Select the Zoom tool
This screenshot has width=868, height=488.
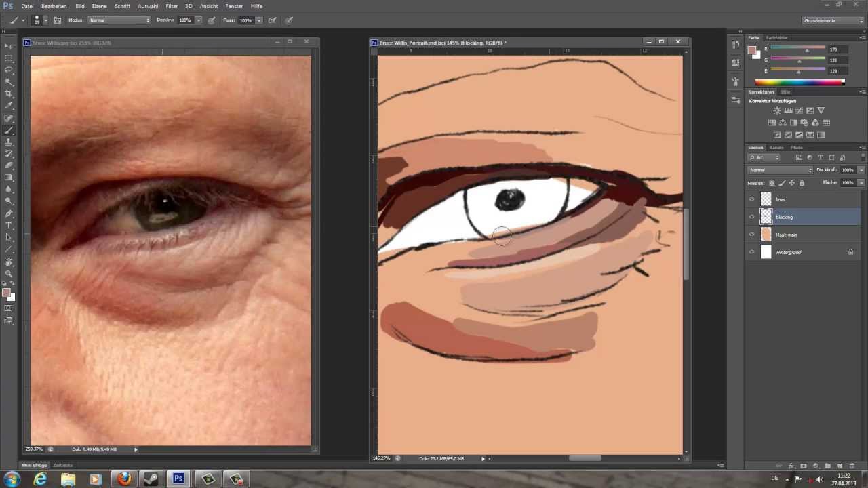point(9,273)
